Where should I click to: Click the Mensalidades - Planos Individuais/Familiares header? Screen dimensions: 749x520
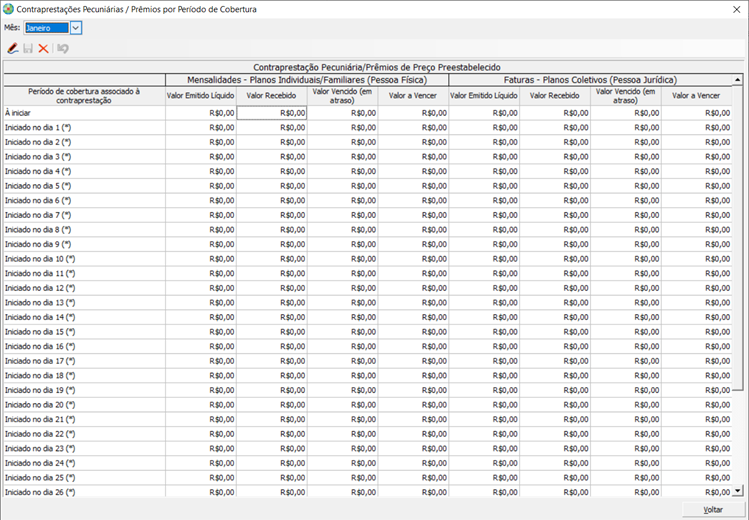pos(307,79)
